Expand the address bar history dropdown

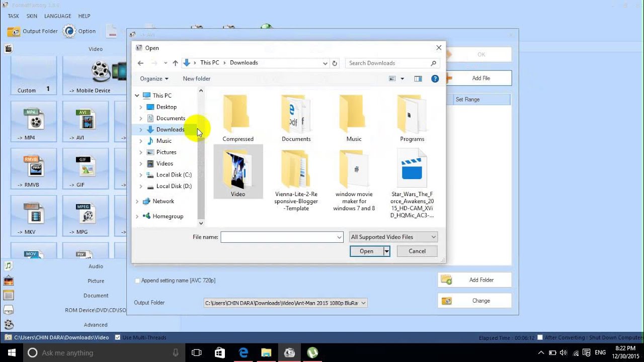325,63
